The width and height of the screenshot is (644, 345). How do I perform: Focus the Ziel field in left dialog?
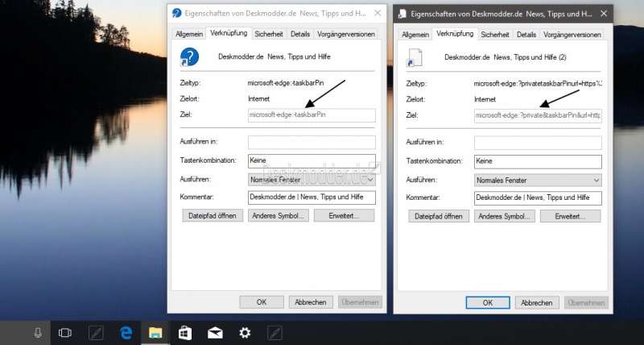312,115
